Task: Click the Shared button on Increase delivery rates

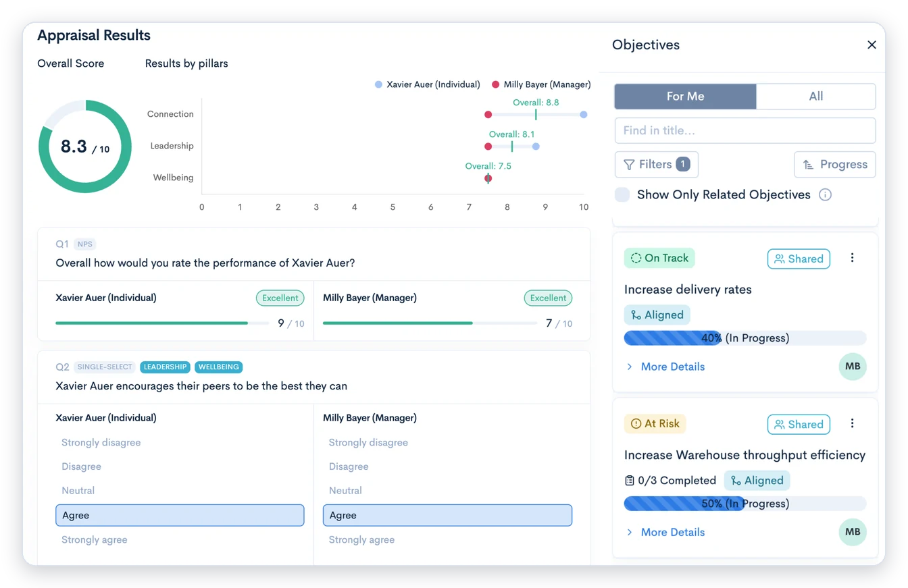Action: coord(799,259)
